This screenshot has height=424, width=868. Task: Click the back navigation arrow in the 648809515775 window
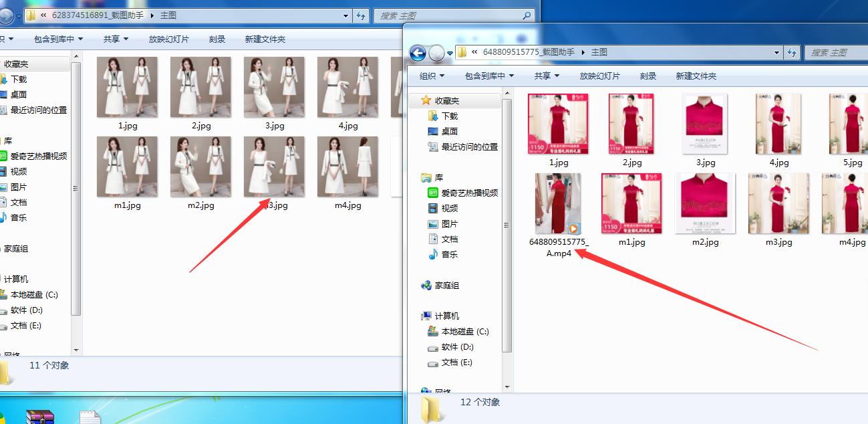tap(418, 53)
